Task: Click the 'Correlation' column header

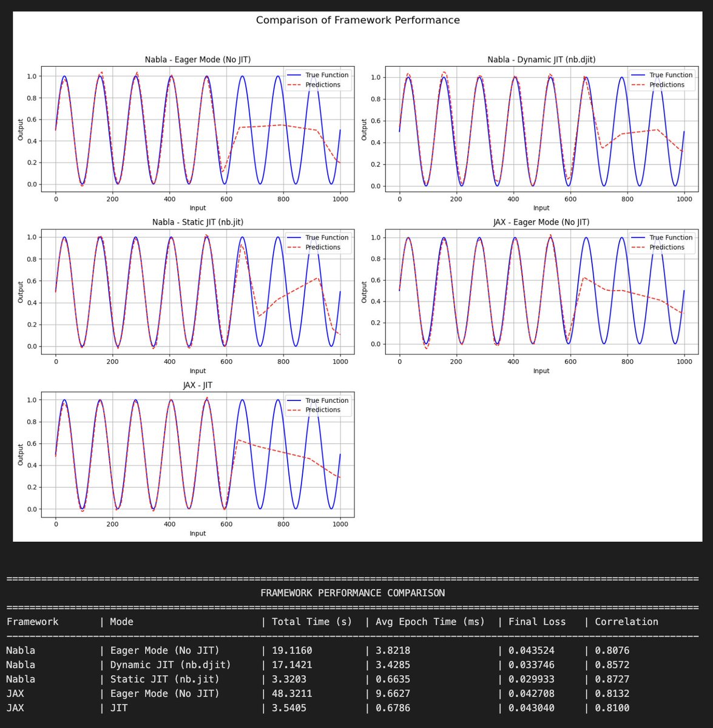Action: pyautogui.click(x=626, y=622)
